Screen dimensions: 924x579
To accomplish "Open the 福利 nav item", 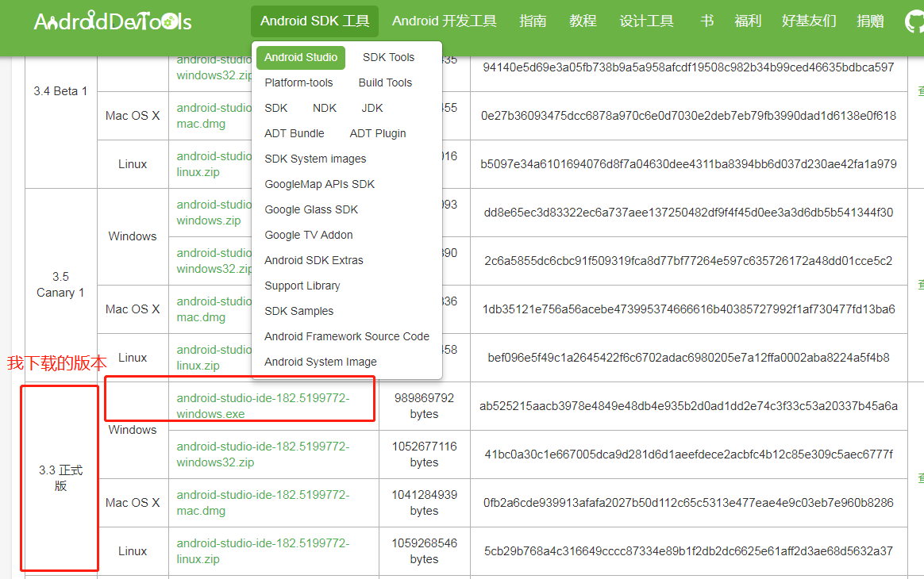I will point(748,21).
